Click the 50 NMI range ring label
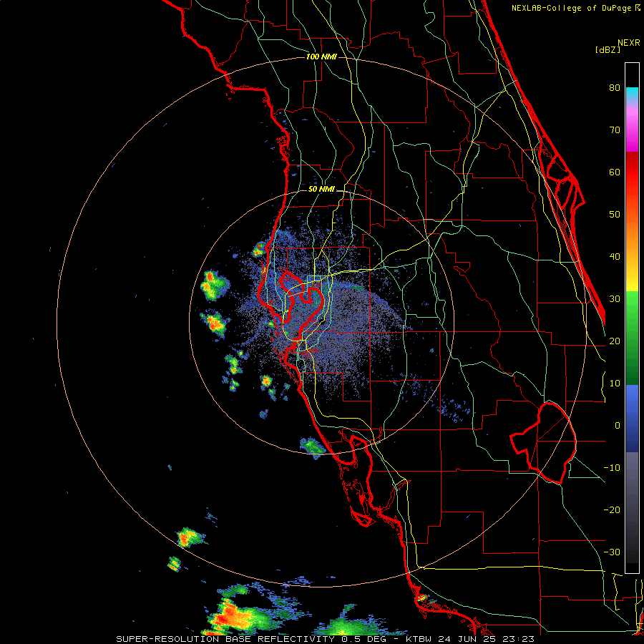 (321, 190)
